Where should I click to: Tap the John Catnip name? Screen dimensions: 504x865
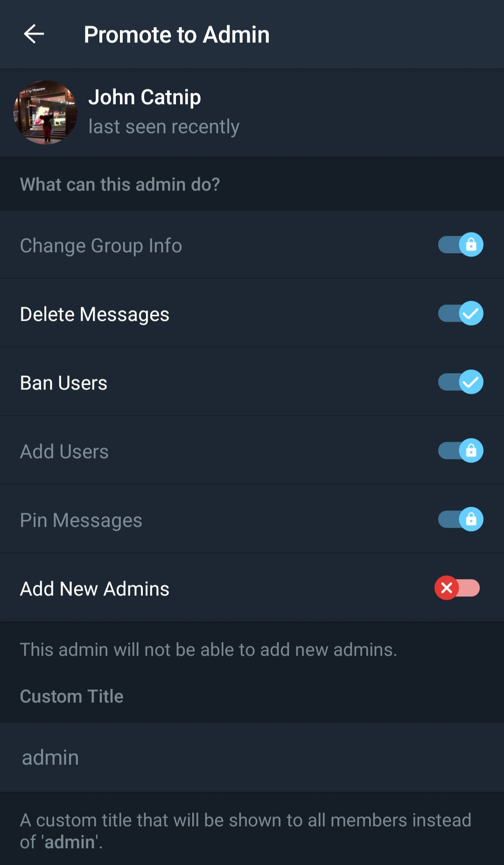[145, 97]
